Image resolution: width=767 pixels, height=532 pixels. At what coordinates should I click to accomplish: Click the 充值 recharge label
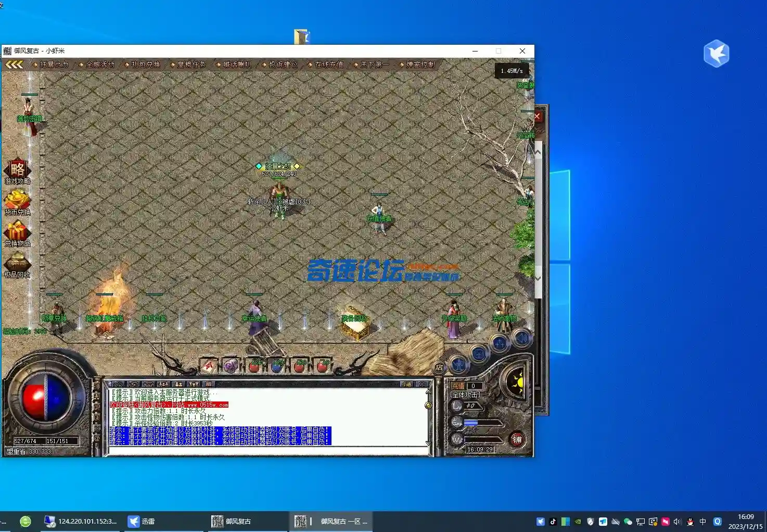(x=458, y=386)
